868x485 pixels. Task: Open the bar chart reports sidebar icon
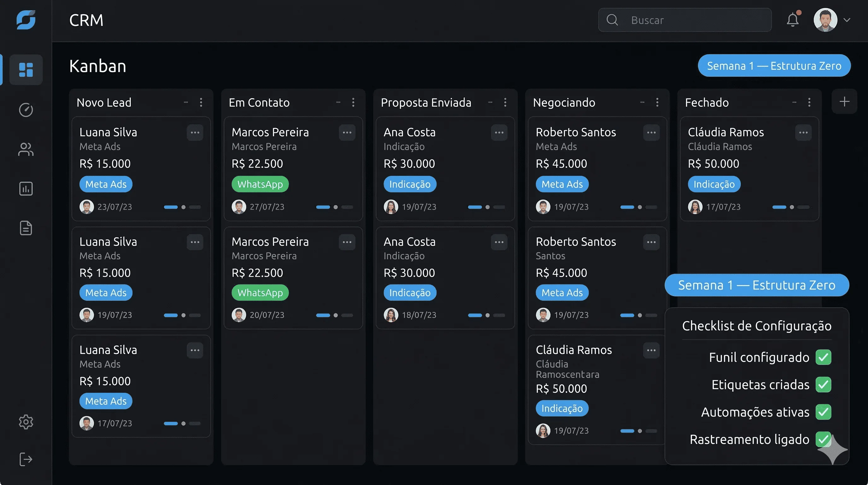[x=26, y=189]
